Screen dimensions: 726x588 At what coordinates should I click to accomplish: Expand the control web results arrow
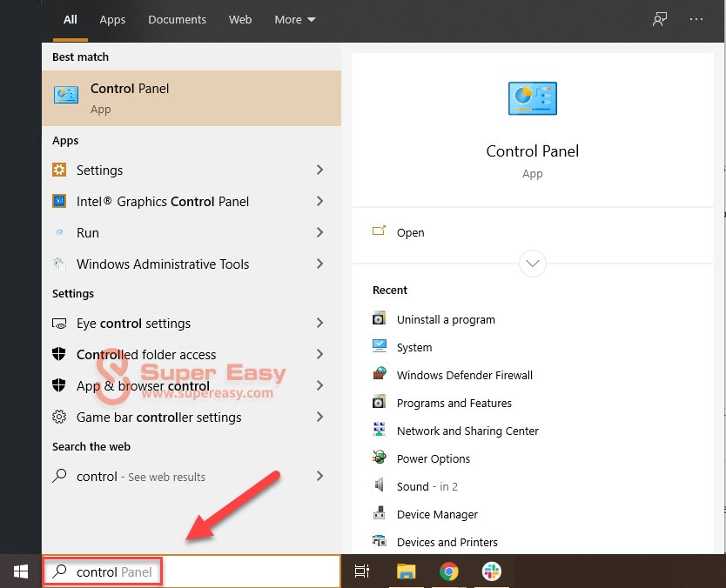[x=319, y=476]
